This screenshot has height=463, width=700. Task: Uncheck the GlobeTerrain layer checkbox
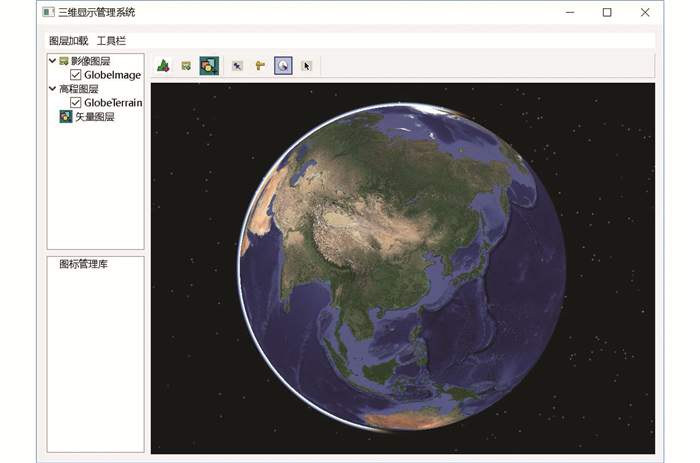point(76,103)
